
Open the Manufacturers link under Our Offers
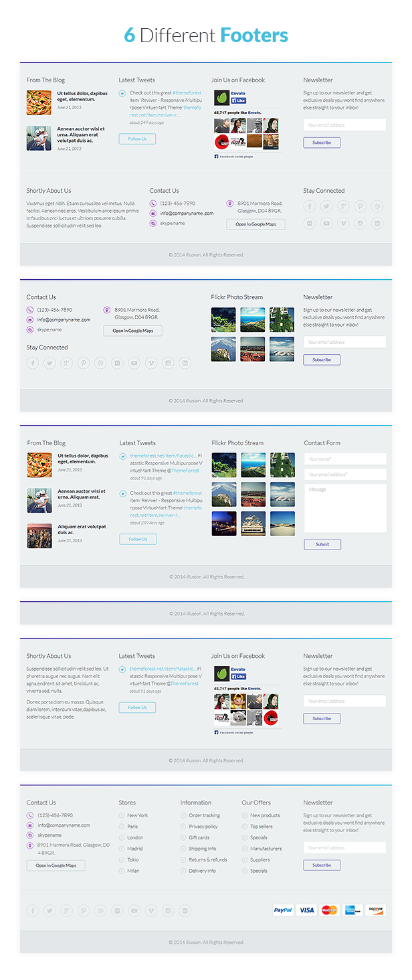click(x=266, y=849)
